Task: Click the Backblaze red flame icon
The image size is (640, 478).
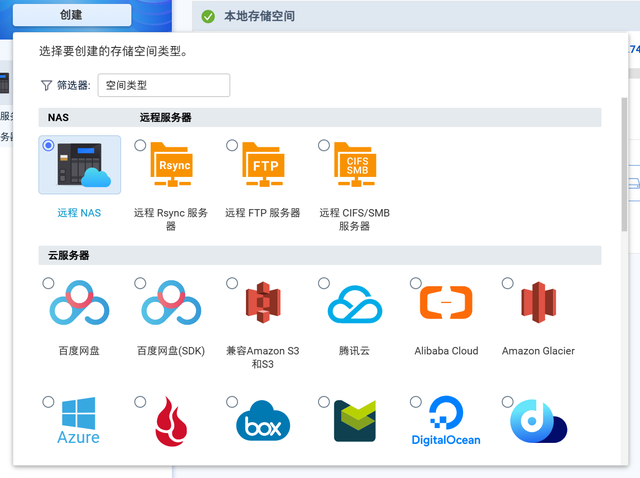Action: pos(171,421)
